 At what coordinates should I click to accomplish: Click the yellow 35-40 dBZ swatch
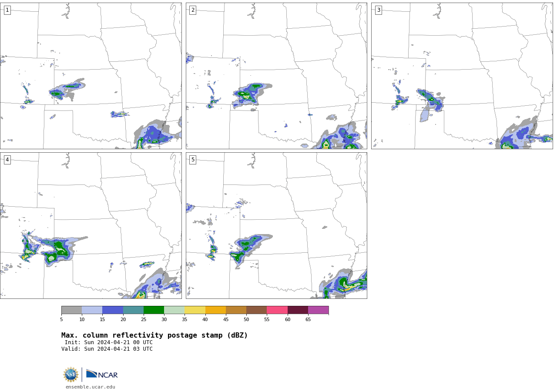click(x=195, y=310)
